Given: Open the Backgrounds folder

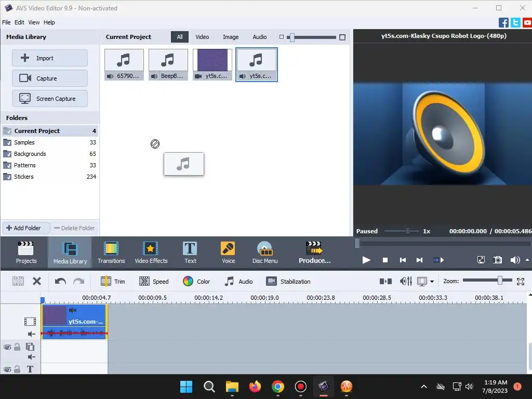Looking at the screenshot, I should pos(49,154).
